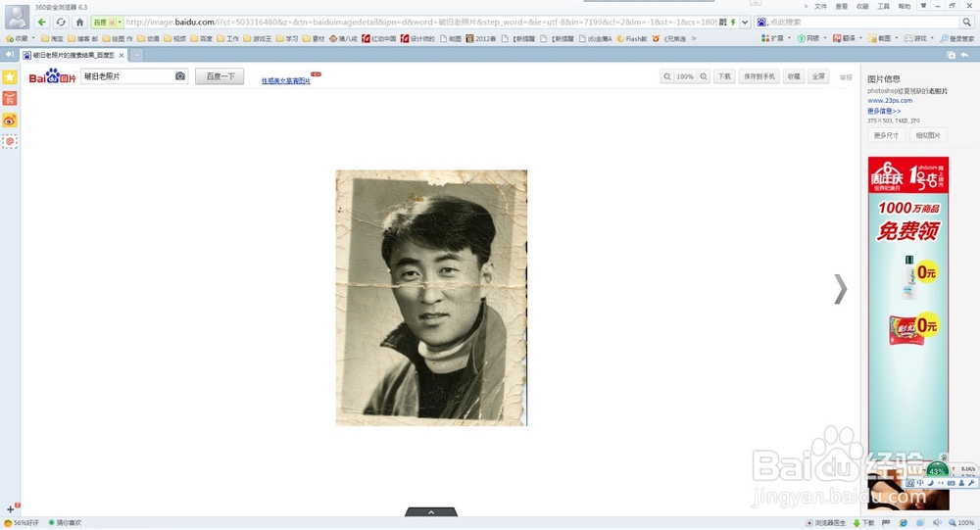The width and height of the screenshot is (980, 530).
Task: Open the 文件 menu
Action: [x=820, y=6]
